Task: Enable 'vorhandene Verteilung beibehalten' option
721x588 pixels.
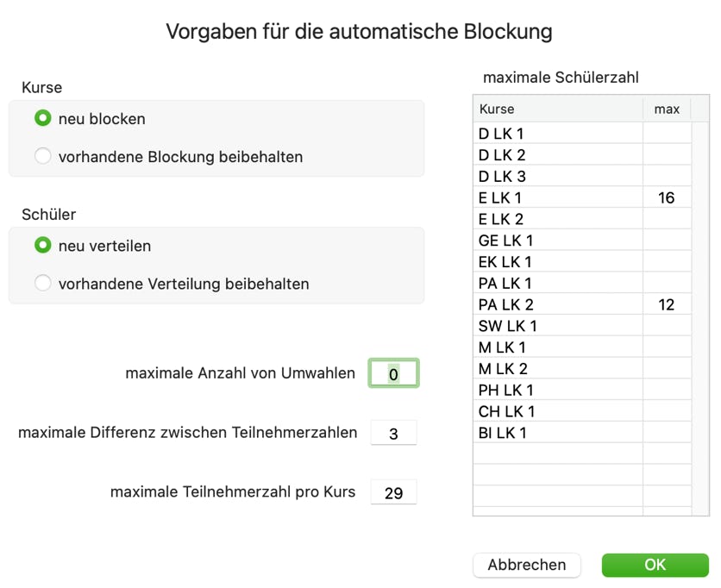Action: click(x=43, y=284)
